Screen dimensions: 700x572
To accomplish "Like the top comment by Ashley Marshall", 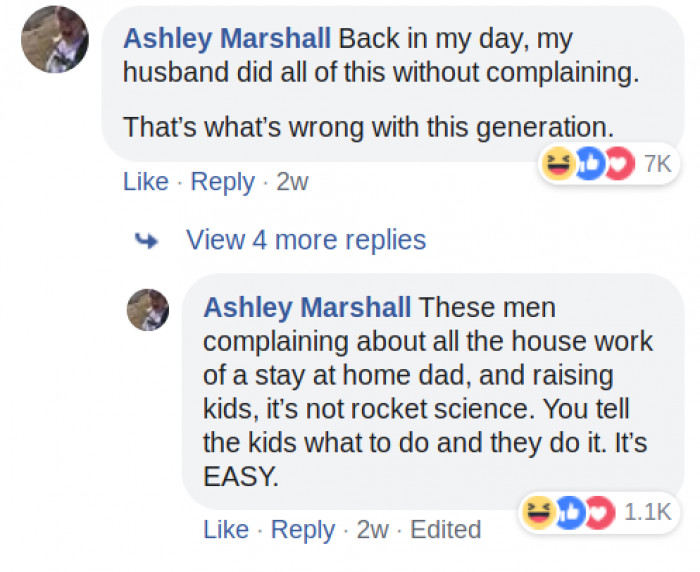I will (x=145, y=182).
